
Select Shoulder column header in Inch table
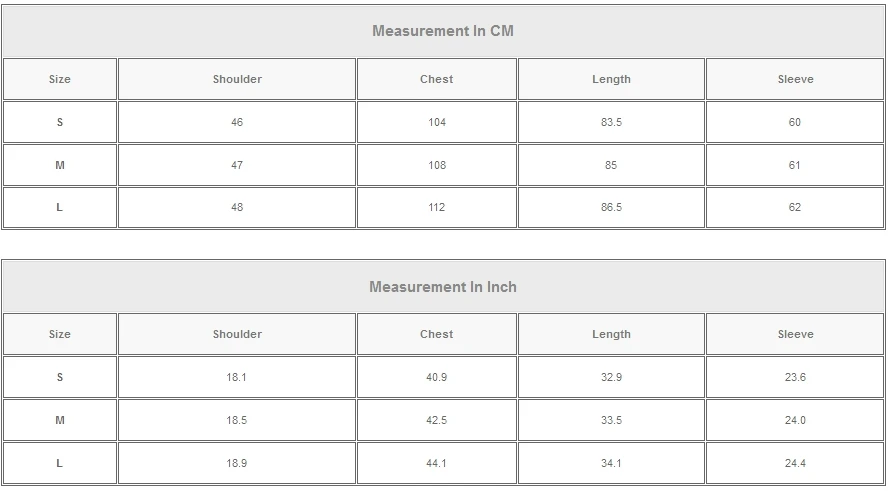237,334
